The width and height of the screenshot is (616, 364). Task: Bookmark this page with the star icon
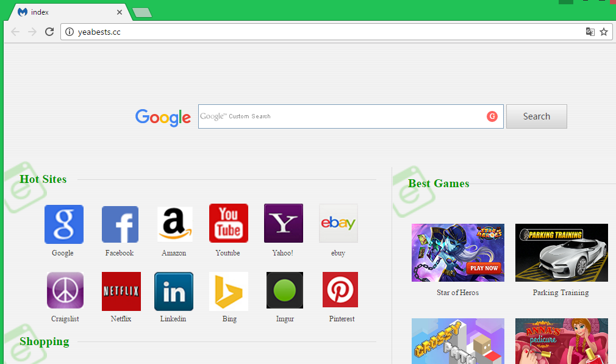(604, 32)
